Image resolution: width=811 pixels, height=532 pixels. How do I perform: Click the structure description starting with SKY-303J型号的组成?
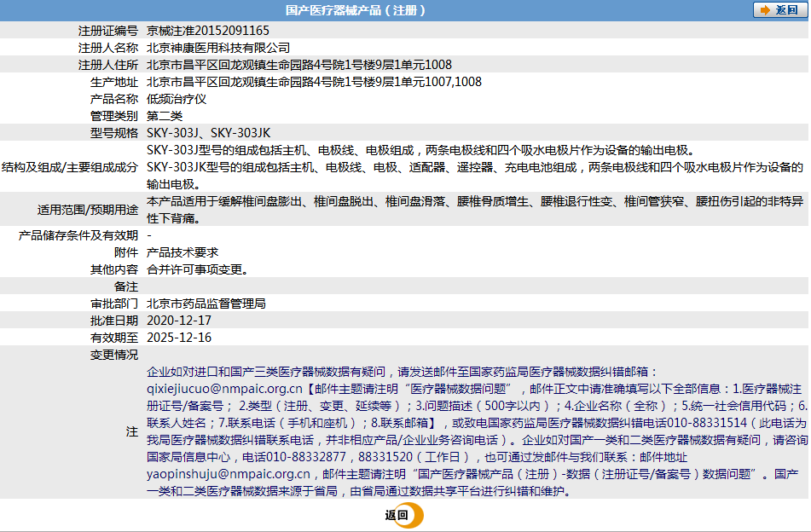coord(475,167)
